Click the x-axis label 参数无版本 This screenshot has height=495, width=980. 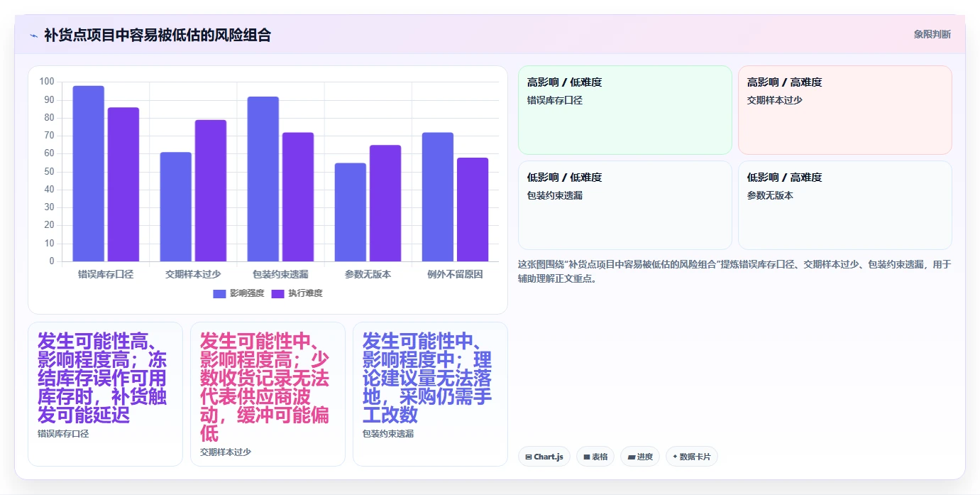368,274
